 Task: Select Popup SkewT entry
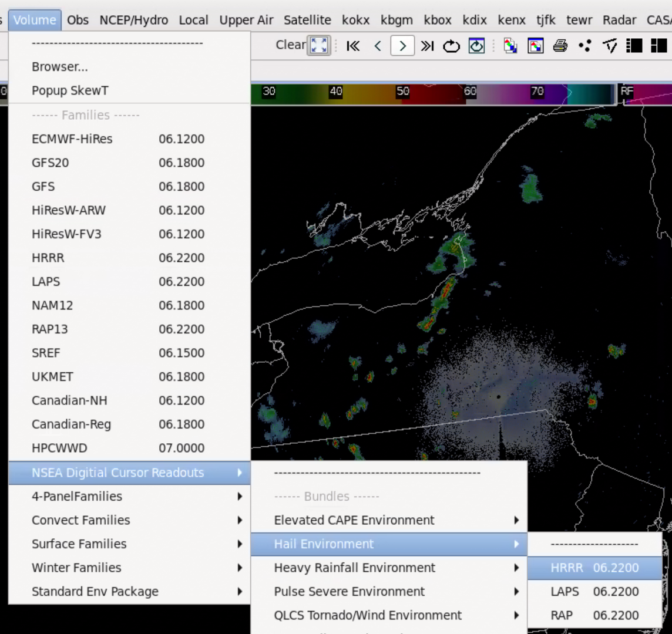pyautogui.click(x=129, y=91)
